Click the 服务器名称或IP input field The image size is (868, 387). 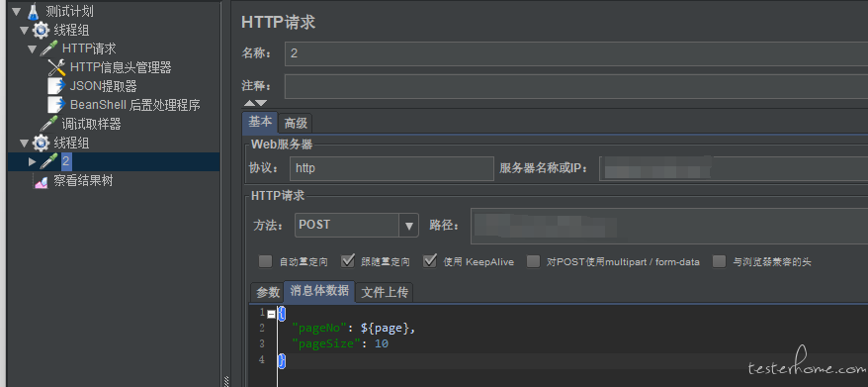(x=734, y=168)
